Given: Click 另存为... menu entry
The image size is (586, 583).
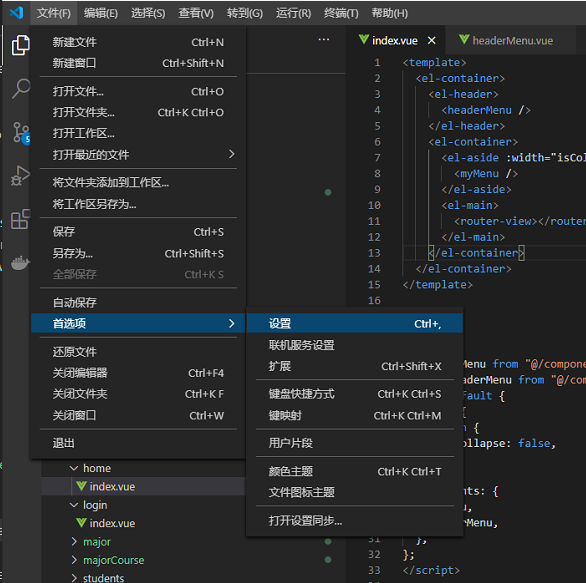Looking at the screenshot, I should tap(138, 253).
